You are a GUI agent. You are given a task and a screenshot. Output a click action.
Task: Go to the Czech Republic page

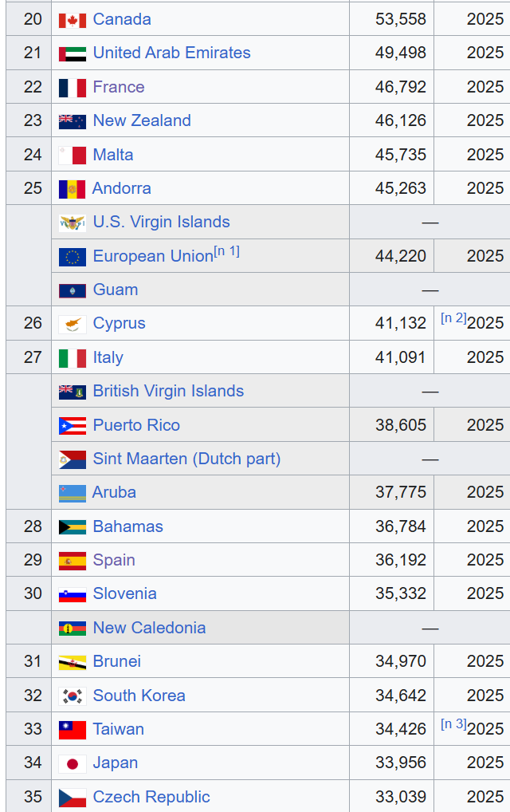[x=151, y=797]
